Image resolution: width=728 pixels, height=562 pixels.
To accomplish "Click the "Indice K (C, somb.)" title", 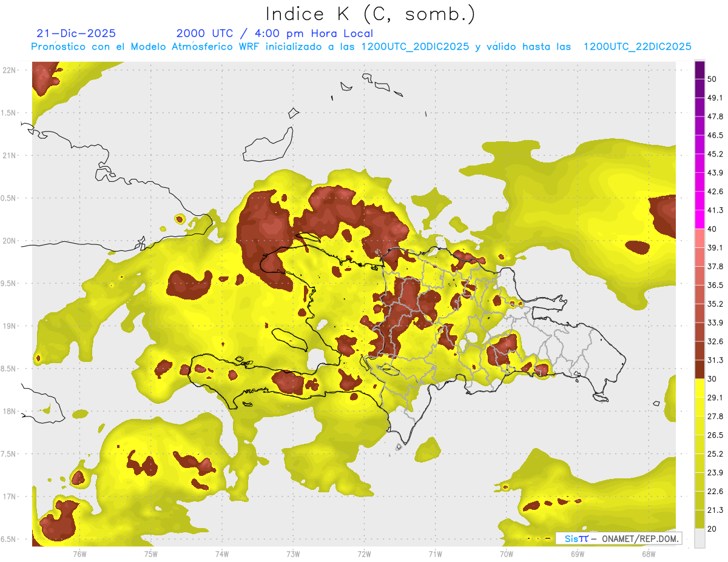I will 371,14.
